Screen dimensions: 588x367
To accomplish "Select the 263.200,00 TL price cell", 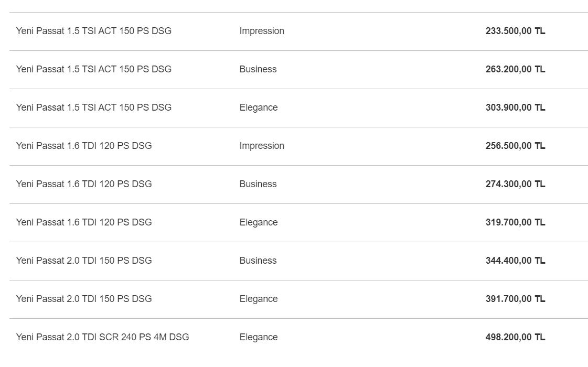I will [x=515, y=69].
